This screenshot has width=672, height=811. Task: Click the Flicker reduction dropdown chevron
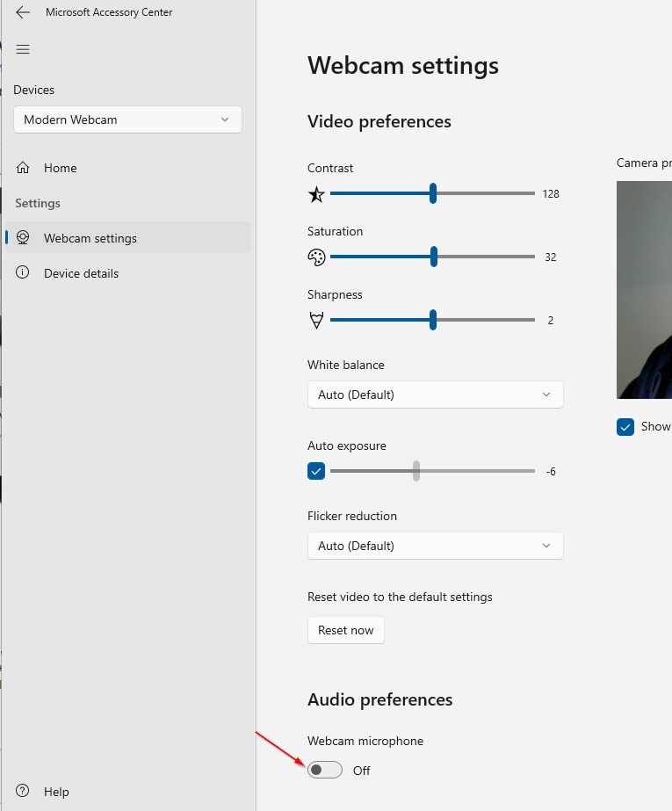[546, 546]
